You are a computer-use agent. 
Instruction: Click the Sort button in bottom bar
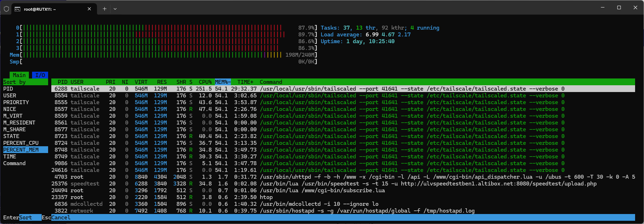(x=26, y=218)
